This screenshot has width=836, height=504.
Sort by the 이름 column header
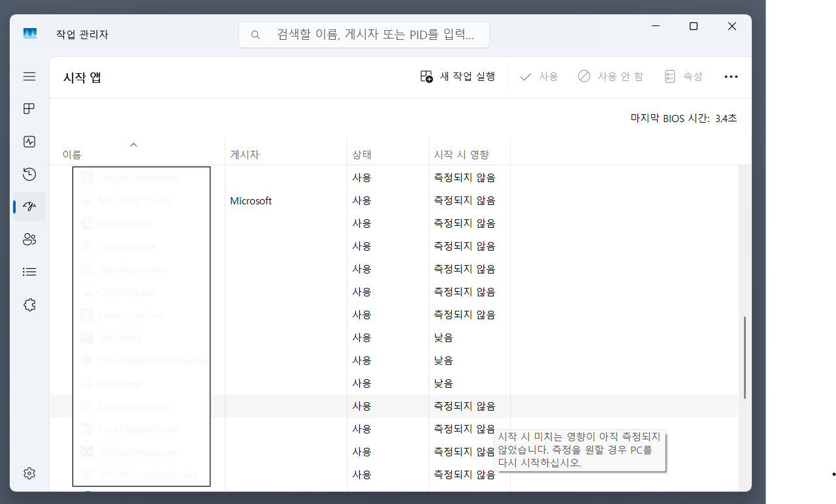[x=72, y=155]
